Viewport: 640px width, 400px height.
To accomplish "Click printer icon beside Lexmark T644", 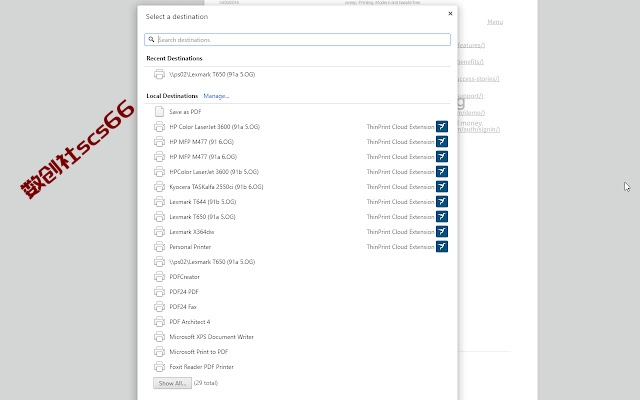I will point(159,202).
